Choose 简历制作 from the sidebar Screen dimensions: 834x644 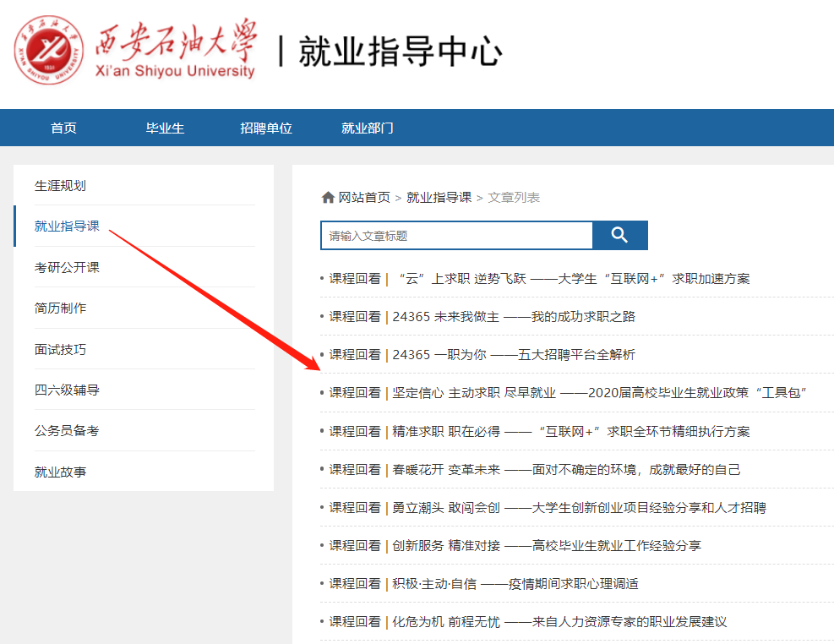(60, 308)
